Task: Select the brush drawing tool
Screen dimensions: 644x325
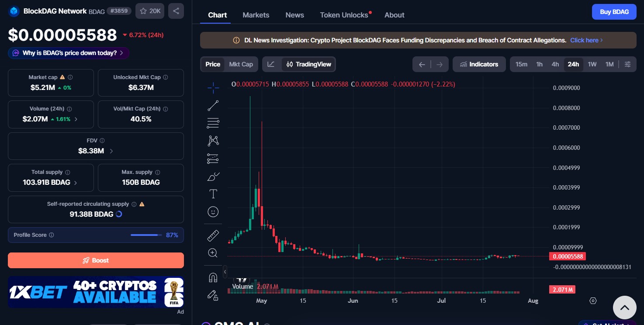Action: tap(213, 176)
